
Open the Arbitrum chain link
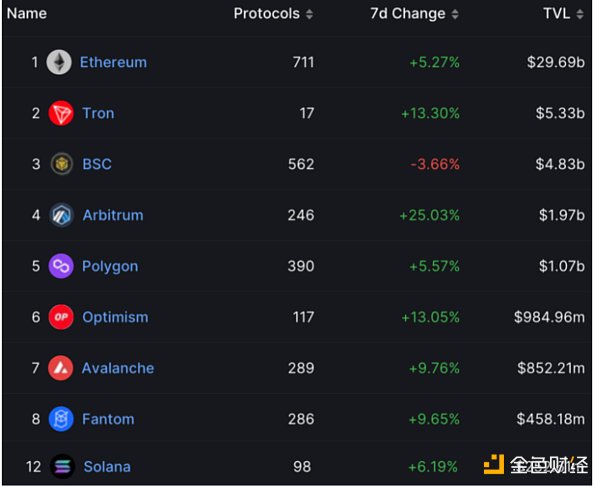pos(113,215)
